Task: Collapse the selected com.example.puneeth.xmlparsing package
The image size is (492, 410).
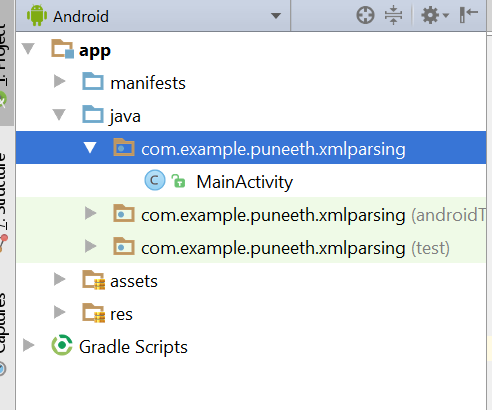Action: click(x=90, y=147)
